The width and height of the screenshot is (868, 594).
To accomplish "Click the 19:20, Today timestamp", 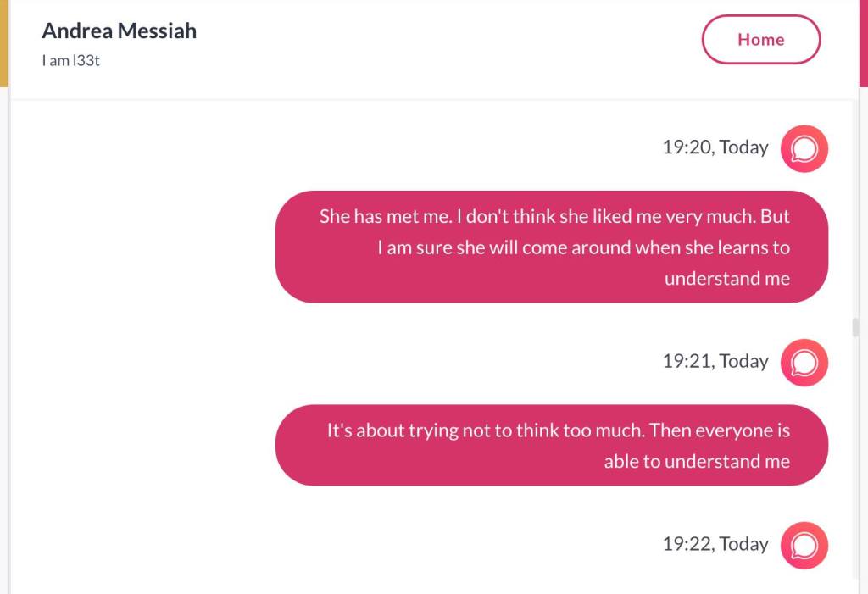I will [x=715, y=147].
